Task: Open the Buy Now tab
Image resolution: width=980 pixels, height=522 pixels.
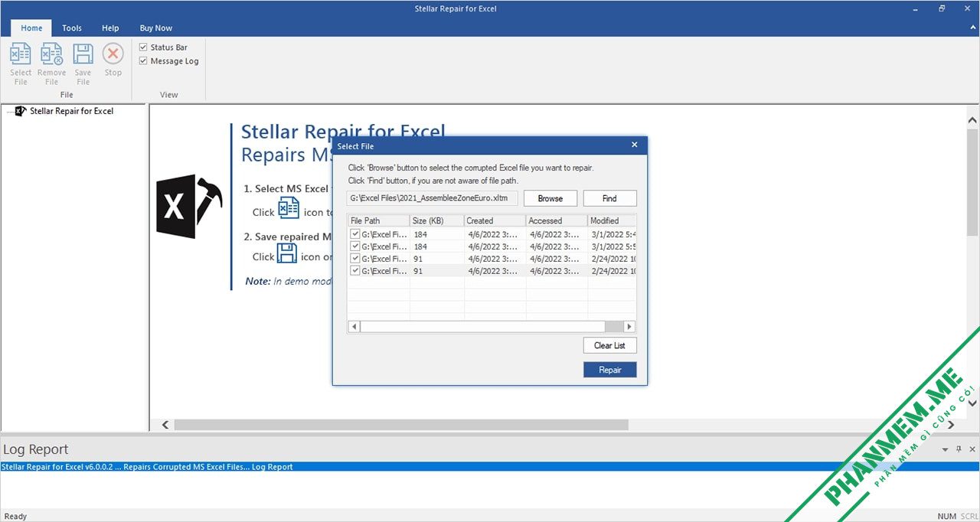Action: [x=155, y=28]
